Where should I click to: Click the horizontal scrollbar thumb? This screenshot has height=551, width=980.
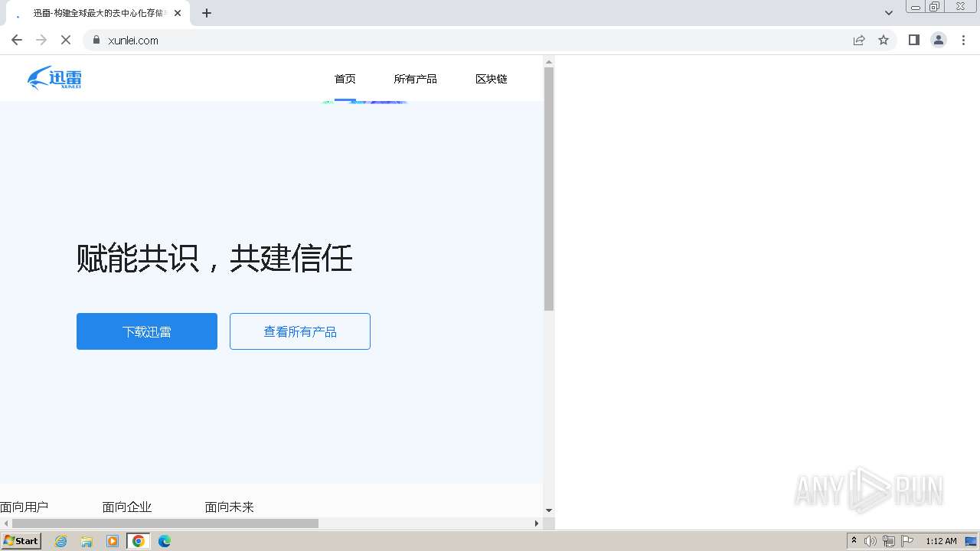coord(165,523)
